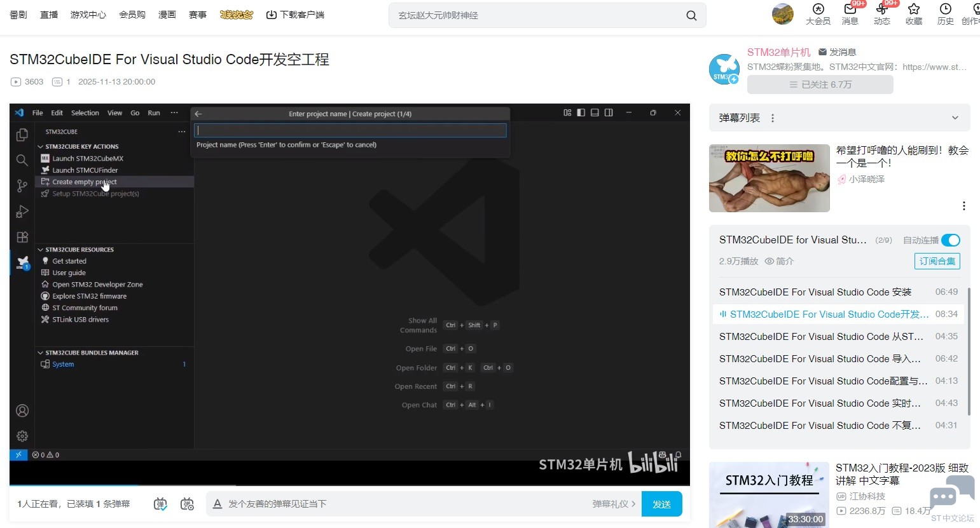Open 动态 feed icon
The width and height of the screenshot is (980, 528).
(x=882, y=15)
